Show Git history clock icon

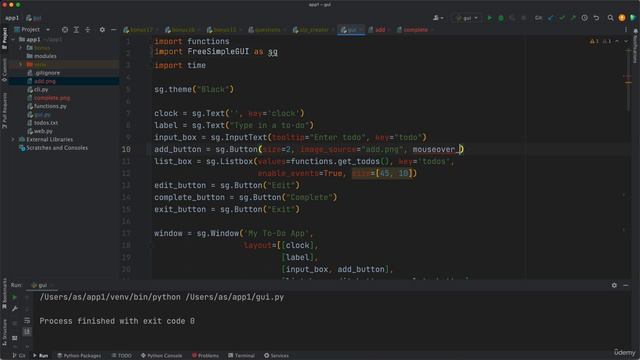click(x=584, y=18)
